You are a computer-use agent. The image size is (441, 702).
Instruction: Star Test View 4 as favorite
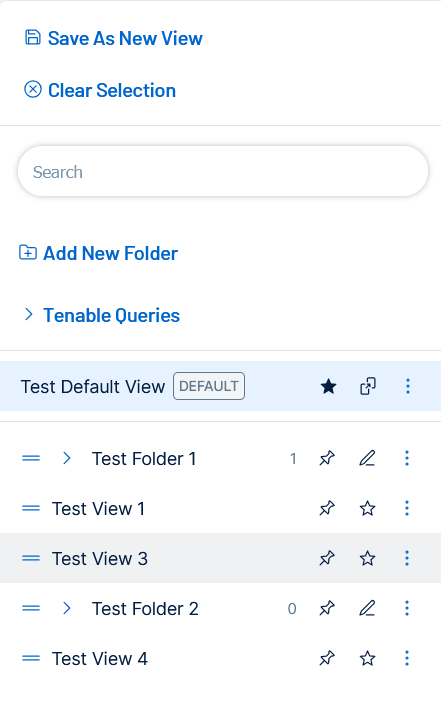coord(367,658)
